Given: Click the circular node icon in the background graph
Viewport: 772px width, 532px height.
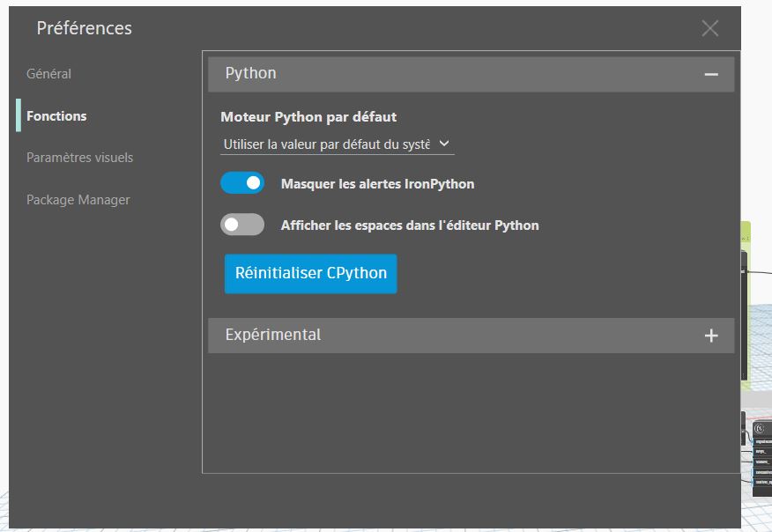Looking at the screenshot, I should point(758,428).
